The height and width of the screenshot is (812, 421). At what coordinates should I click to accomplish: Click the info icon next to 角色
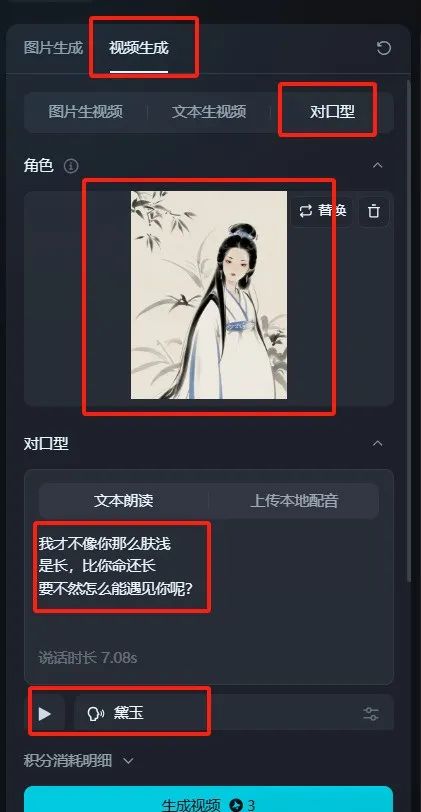[x=71, y=166]
